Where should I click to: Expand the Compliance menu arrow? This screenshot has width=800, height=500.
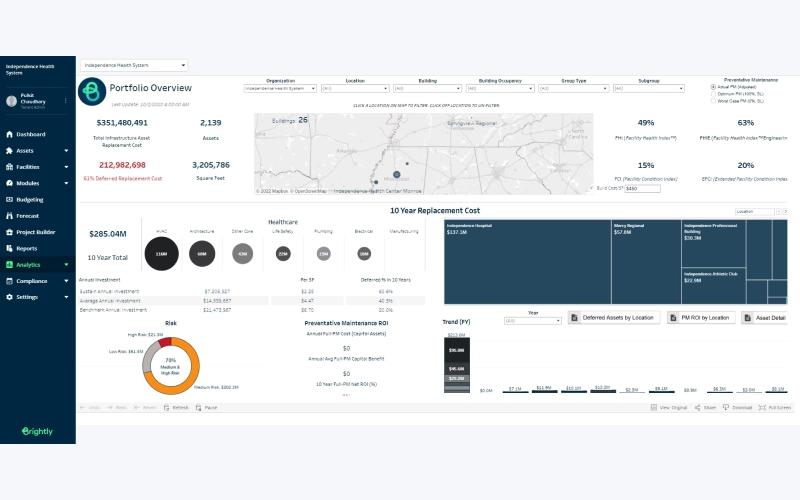tap(66, 281)
